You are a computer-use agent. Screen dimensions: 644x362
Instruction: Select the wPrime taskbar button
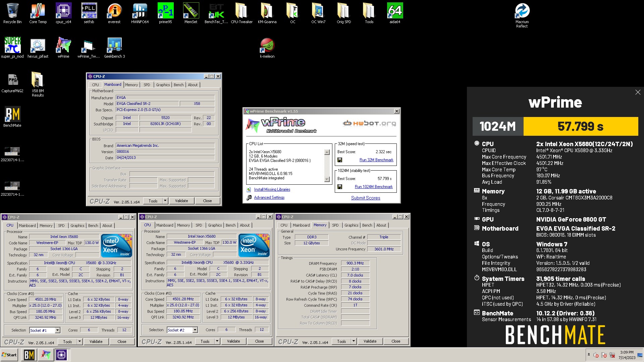pos(45,355)
